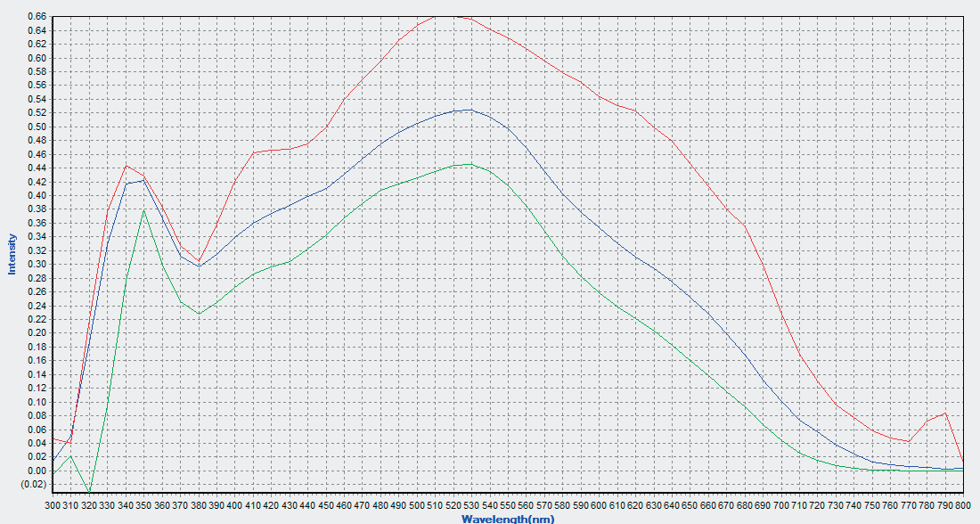
Task: Select the 530 wavelength tick label
Action: pyautogui.click(x=472, y=504)
